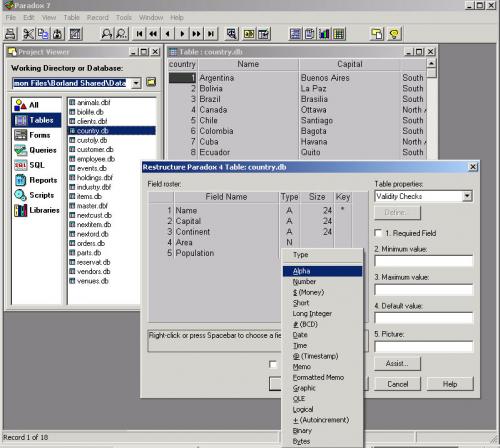Choose Date in the Type menu

coord(322,335)
